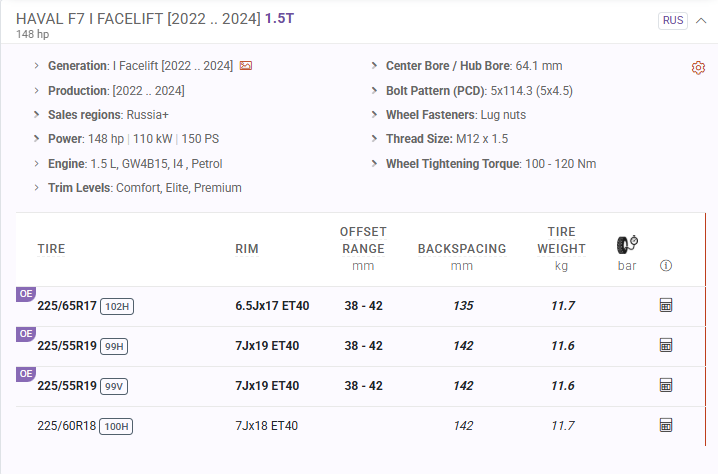Open calculator for 225/55R19 99H tire
Screen dimensions: 718x474
pos(666,345)
